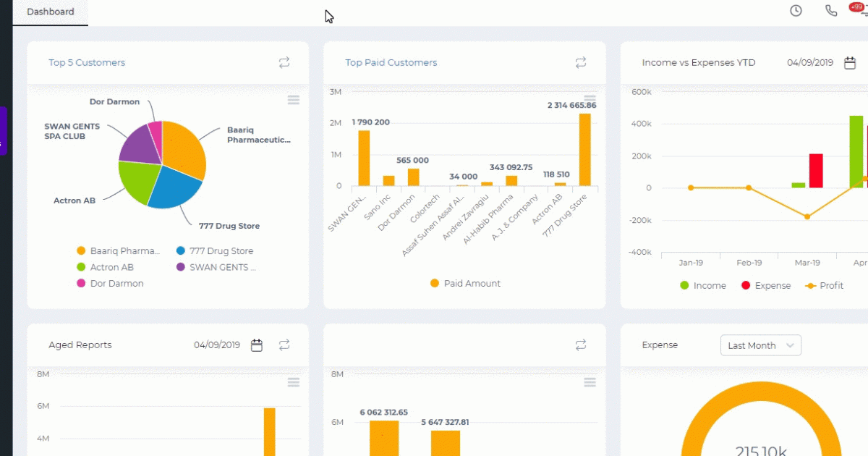The image size is (868, 456).
Task: Click the red Mar-19 expense bar
Action: point(816,171)
